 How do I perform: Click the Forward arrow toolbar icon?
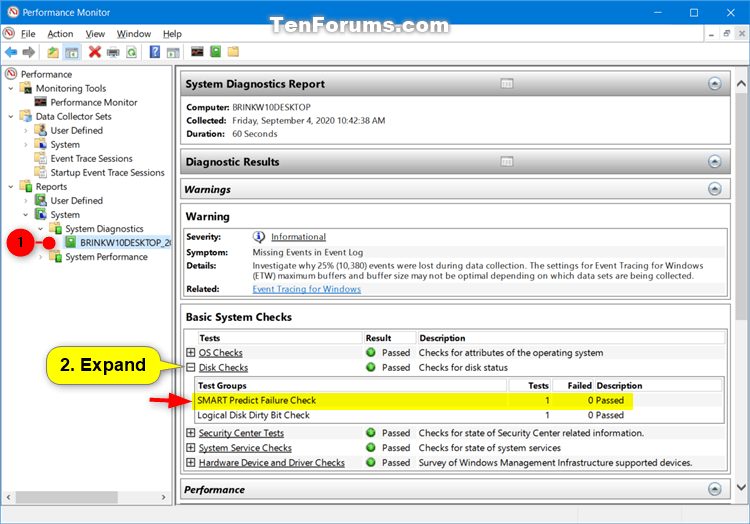[29, 52]
